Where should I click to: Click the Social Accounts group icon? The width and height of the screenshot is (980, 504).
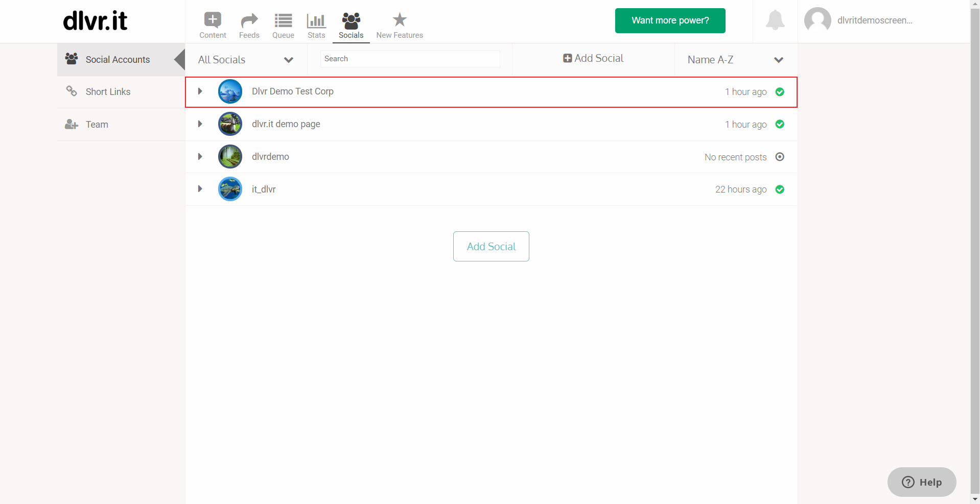[x=72, y=58]
